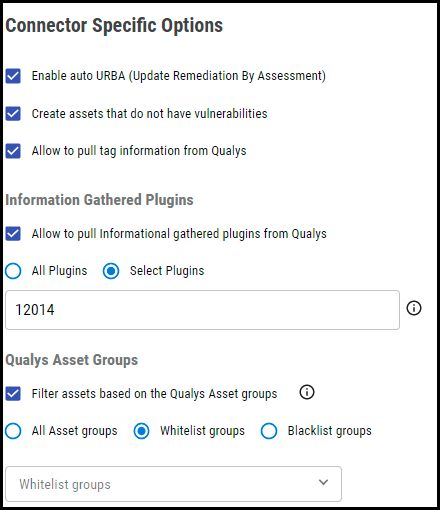Viewport: 440px width, 510px height.
Task: Click the info icon beside plugin ID field
Action: click(414, 308)
